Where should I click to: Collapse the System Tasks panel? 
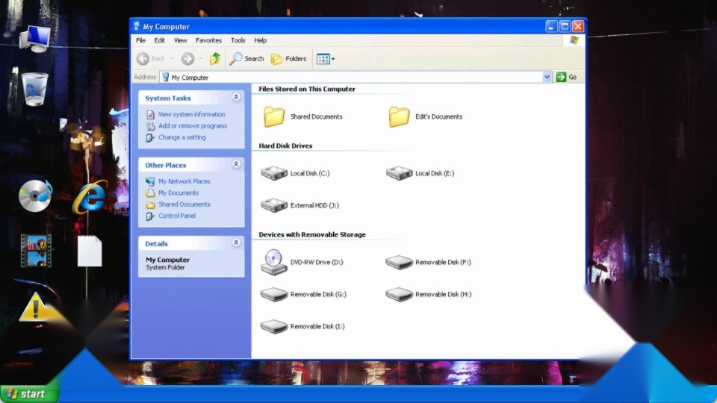(x=236, y=97)
